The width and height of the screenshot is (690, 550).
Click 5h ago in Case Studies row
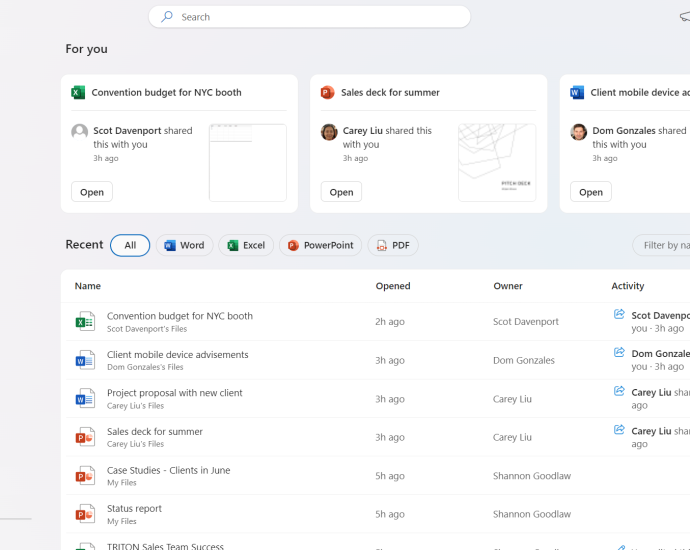tap(390, 476)
